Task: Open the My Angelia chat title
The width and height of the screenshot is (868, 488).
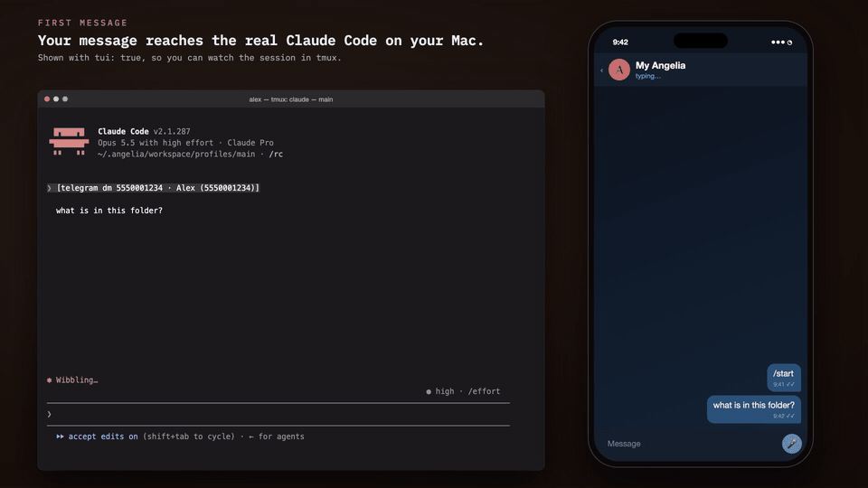Action: point(660,65)
